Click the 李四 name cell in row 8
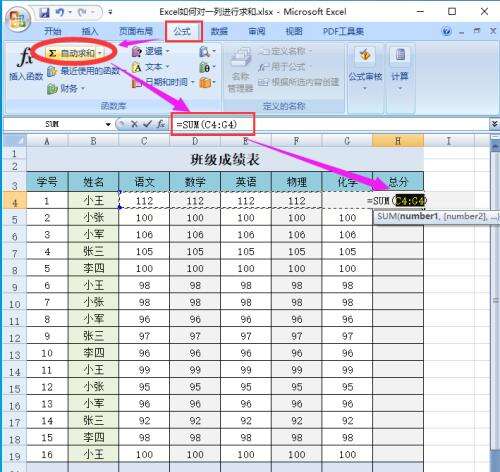Viewport: 500px width, 472px height. pyautogui.click(x=93, y=268)
